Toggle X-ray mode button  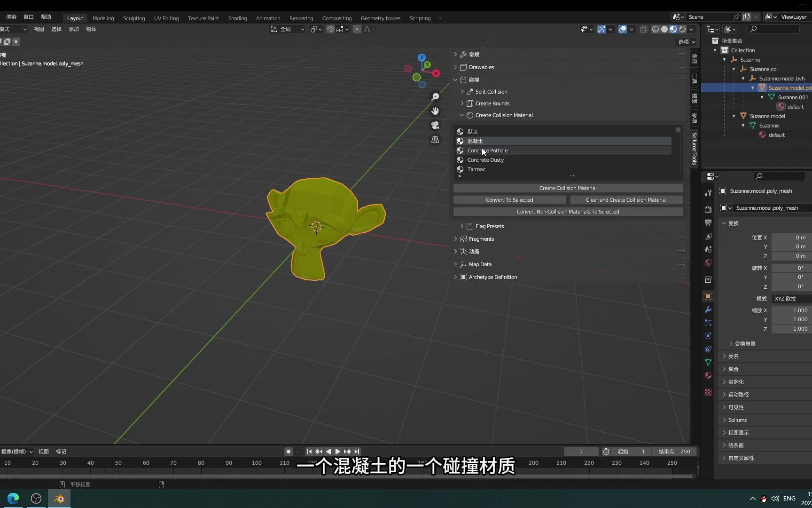point(643,29)
